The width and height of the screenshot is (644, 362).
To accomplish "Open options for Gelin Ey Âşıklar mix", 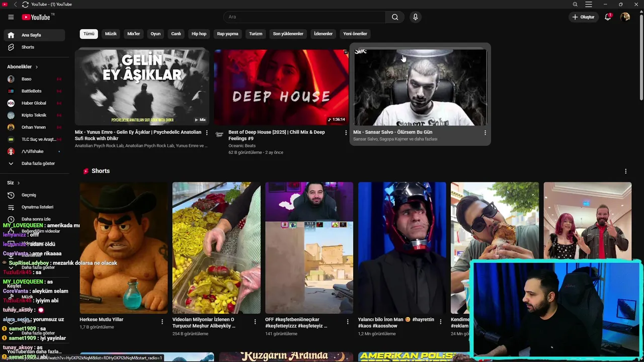I will pos(207,133).
